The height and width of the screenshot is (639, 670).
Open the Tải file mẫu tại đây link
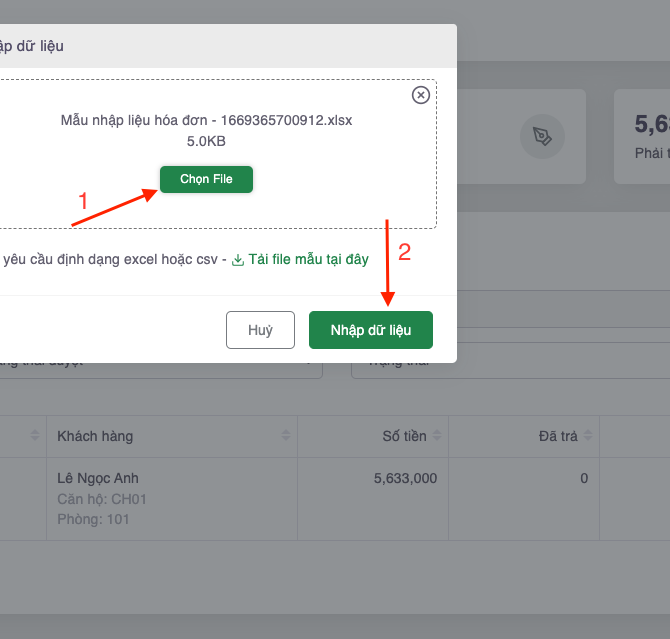[308, 260]
